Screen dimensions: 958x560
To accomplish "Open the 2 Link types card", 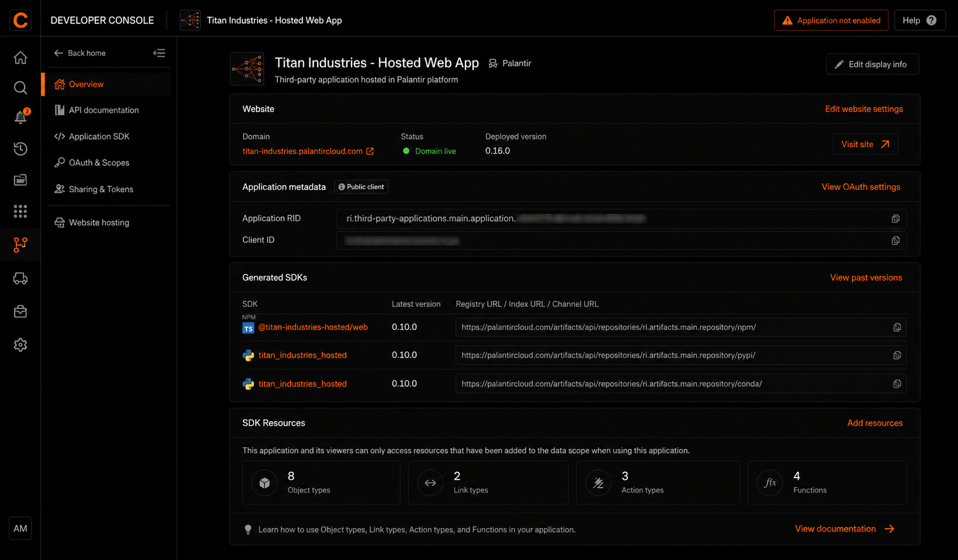I will pos(488,482).
